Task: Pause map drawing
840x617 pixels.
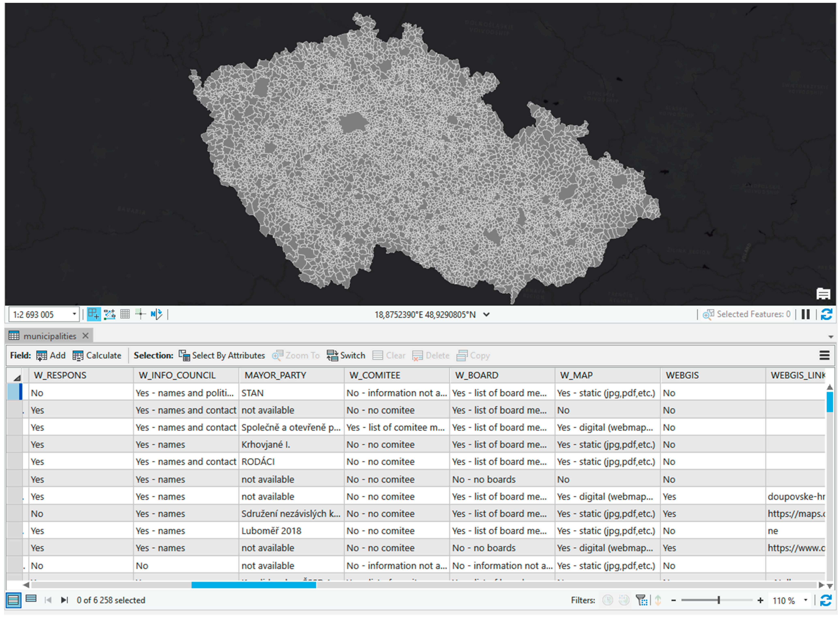Action: tap(805, 314)
